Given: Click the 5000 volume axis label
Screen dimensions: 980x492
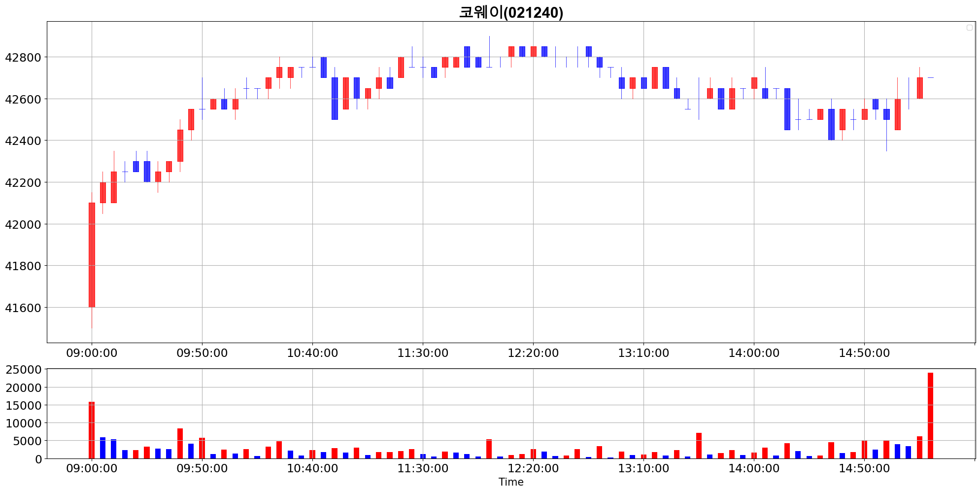Looking at the screenshot, I should pyautogui.click(x=27, y=441).
